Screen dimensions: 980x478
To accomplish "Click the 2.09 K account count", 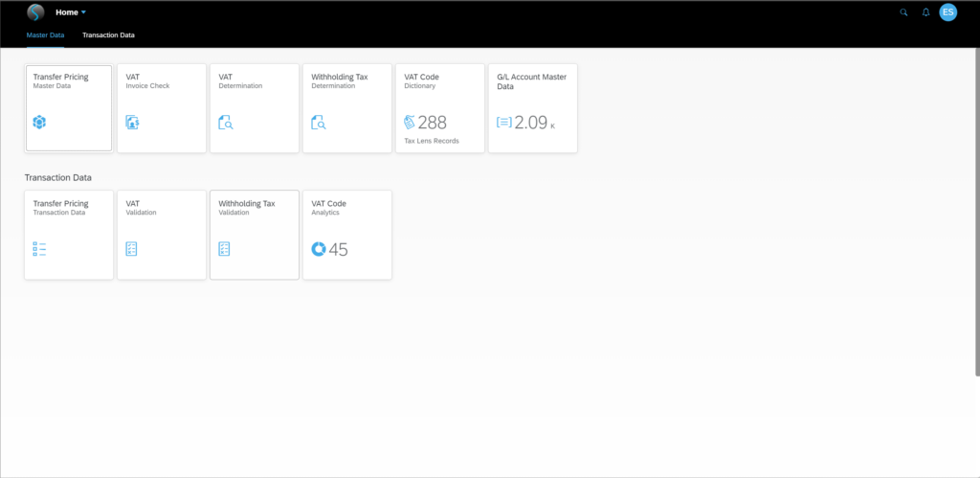I will click(534, 123).
